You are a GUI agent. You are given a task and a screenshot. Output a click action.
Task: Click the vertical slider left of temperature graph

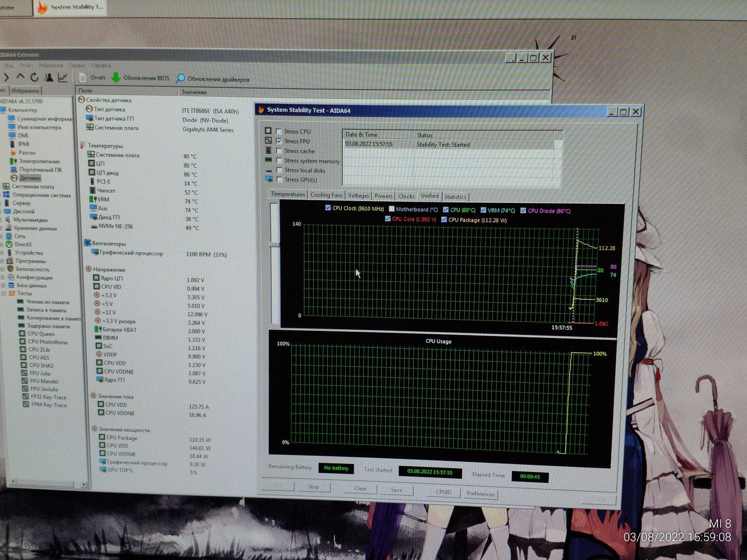tap(275, 264)
